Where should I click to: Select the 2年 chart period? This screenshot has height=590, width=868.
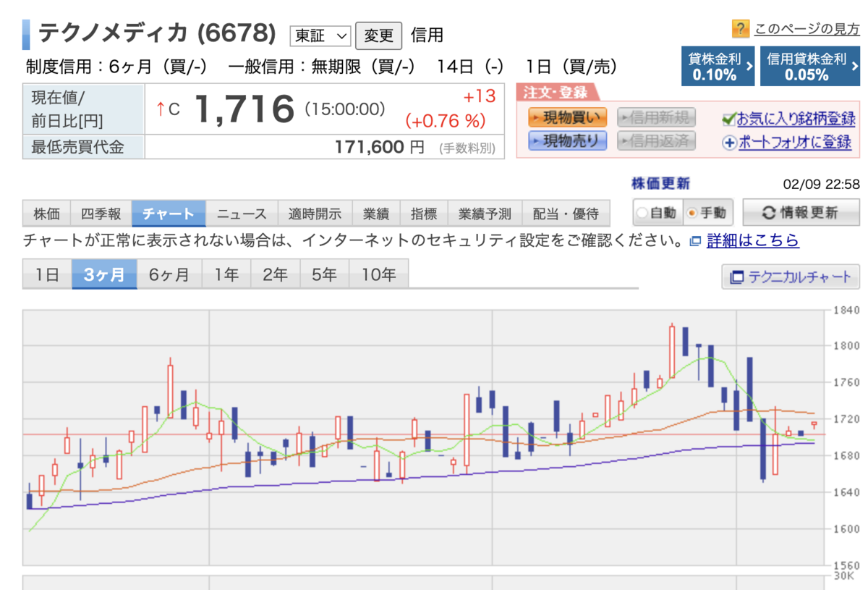pos(275,274)
